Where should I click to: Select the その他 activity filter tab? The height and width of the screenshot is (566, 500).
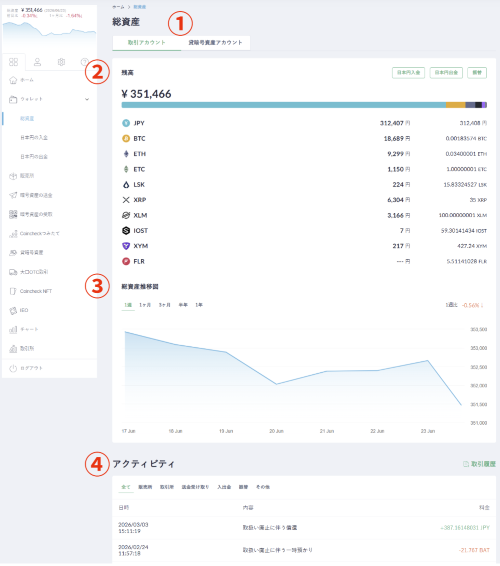coord(263,487)
